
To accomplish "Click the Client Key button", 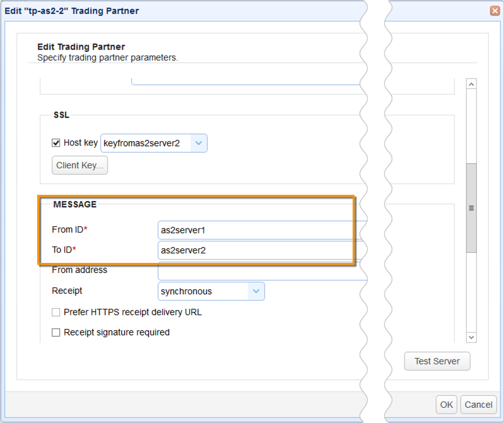I will click(x=80, y=165).
